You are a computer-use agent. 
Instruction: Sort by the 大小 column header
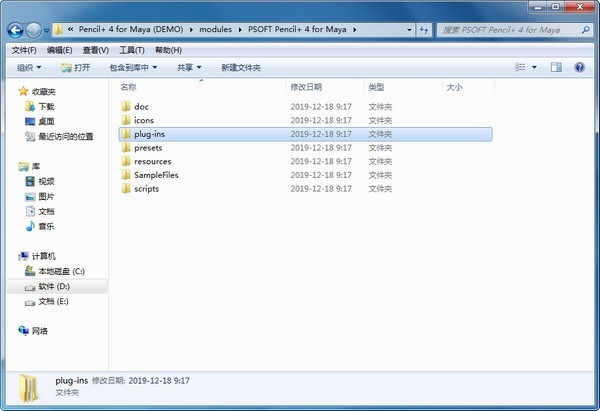click(x=454, y=87)
